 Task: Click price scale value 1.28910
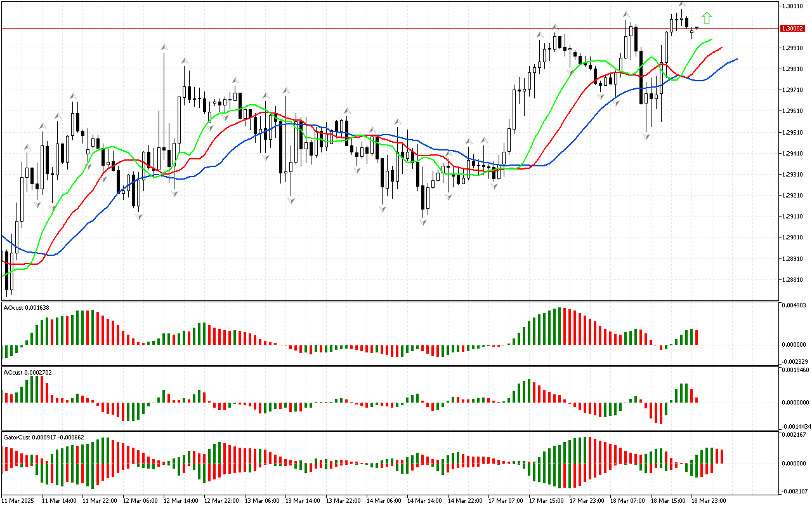tap(792, 258)
